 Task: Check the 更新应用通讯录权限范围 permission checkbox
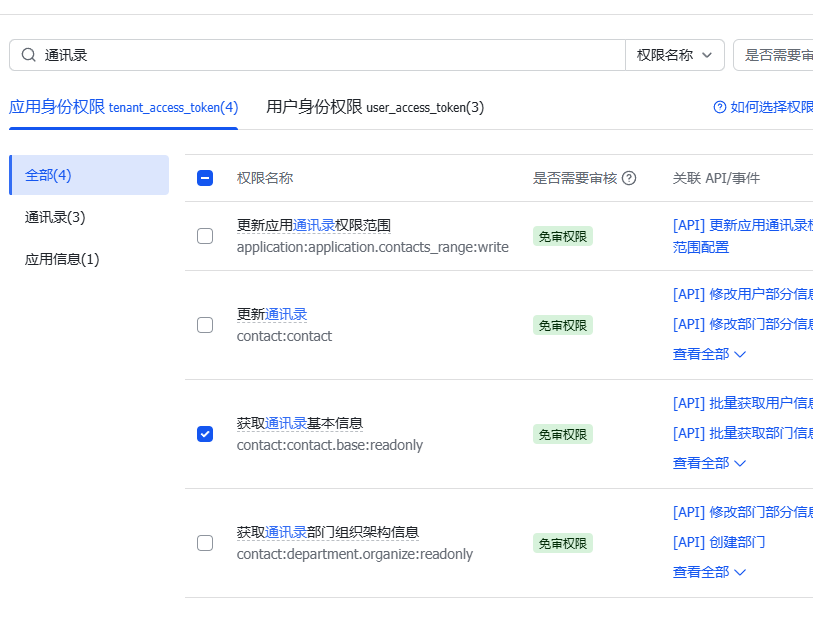click(x=205, y=236)
